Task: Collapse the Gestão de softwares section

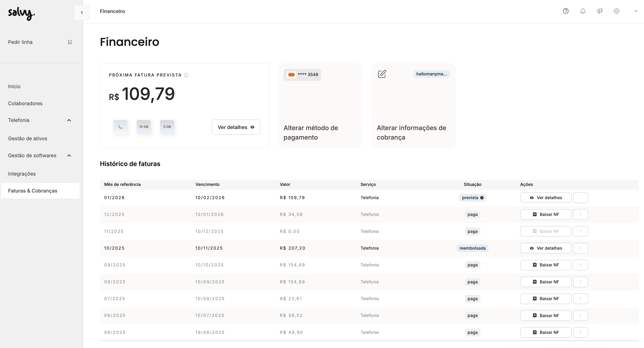Action: [69, 156]
